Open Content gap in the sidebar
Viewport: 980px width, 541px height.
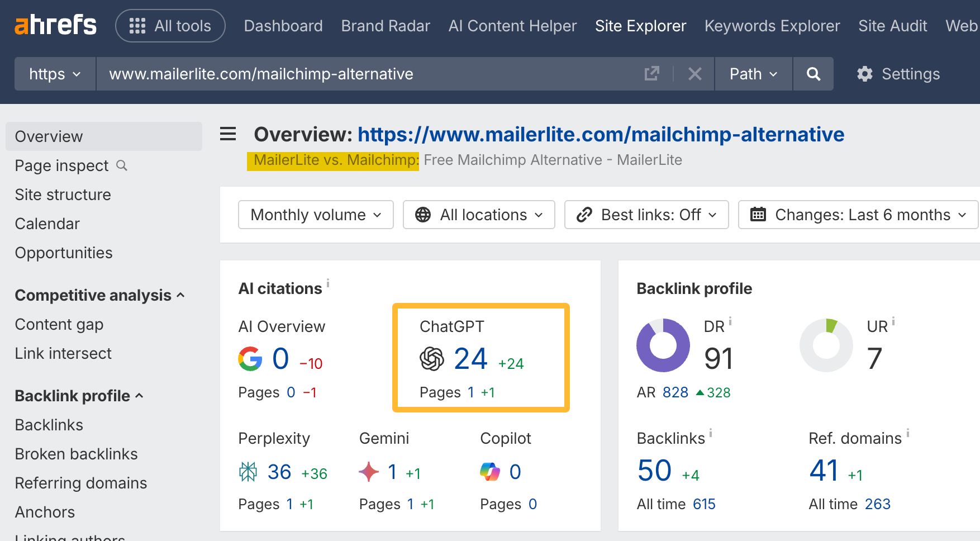(x=59, y=324)
